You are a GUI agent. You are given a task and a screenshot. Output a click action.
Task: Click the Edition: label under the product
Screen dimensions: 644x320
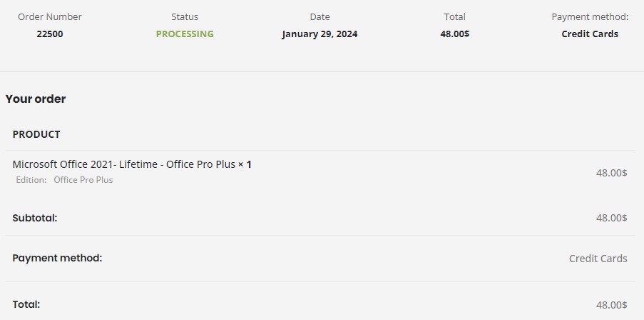point(31,180)
